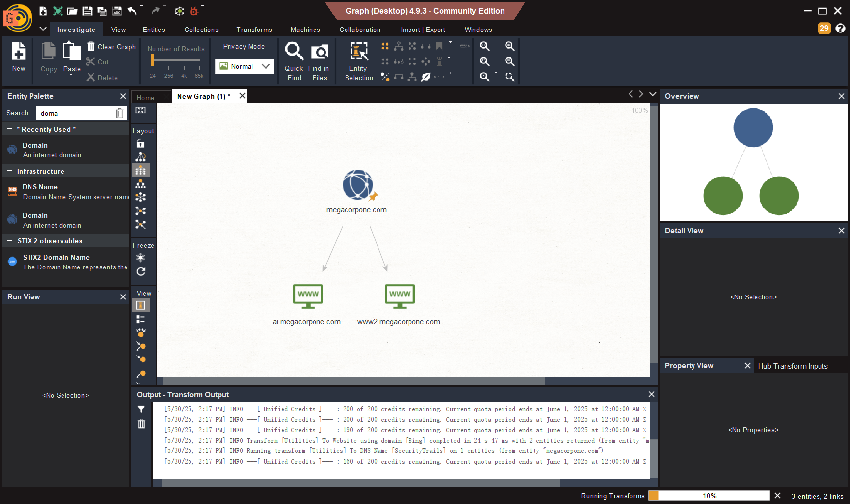Open the Machines ribbon tab
The image size is (850, 504).
[x=305, y=30]
